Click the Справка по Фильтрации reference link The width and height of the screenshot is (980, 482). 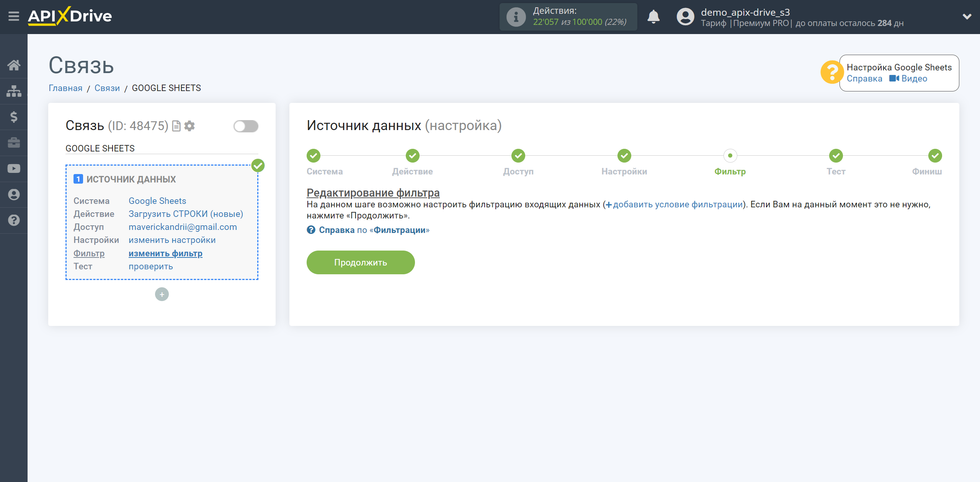[368, 230]
